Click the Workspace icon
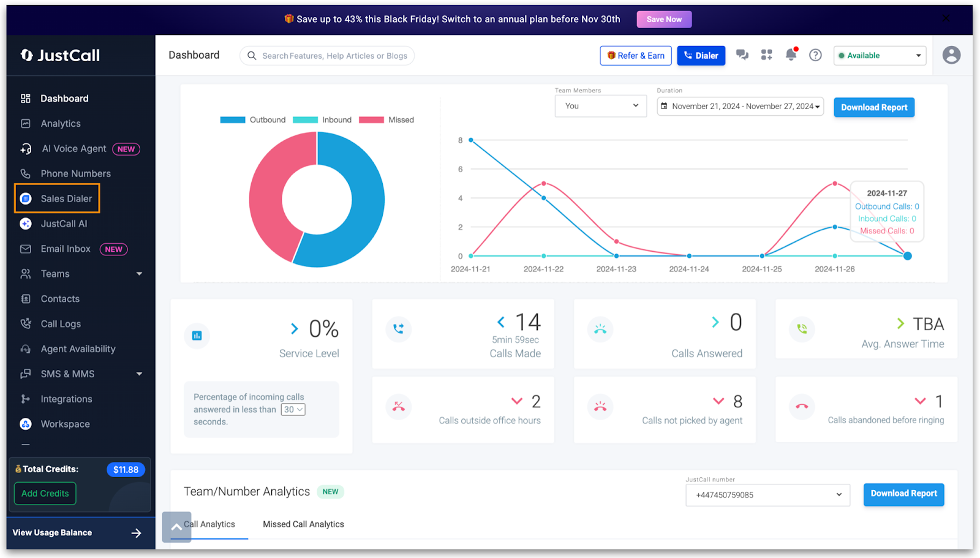The height and width of the screenshot is (558, 980). (26, 424)
